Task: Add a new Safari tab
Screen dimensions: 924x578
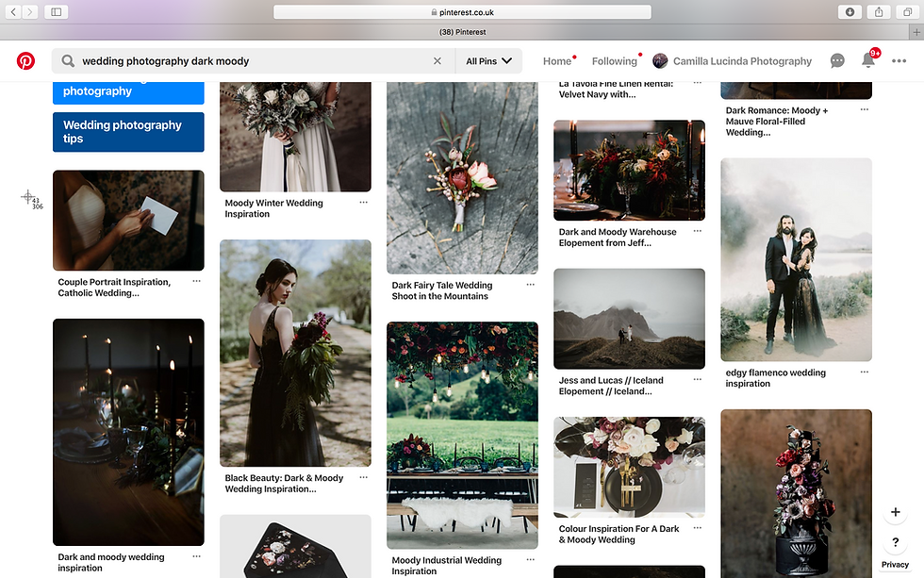Action: pyautogui.click(x=916, y=32)
